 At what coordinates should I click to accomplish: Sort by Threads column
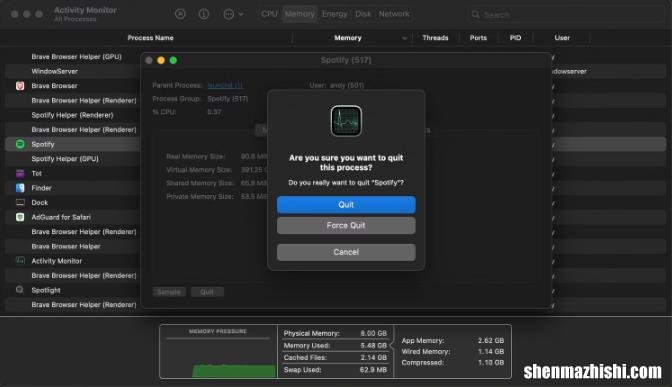click(435, 38)
